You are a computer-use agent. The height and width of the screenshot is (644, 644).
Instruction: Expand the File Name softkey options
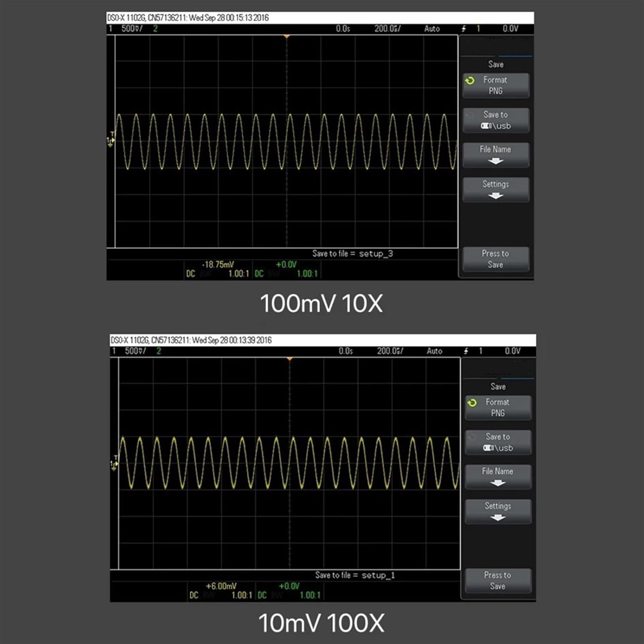pyautogui.click(x=495, y=154)
